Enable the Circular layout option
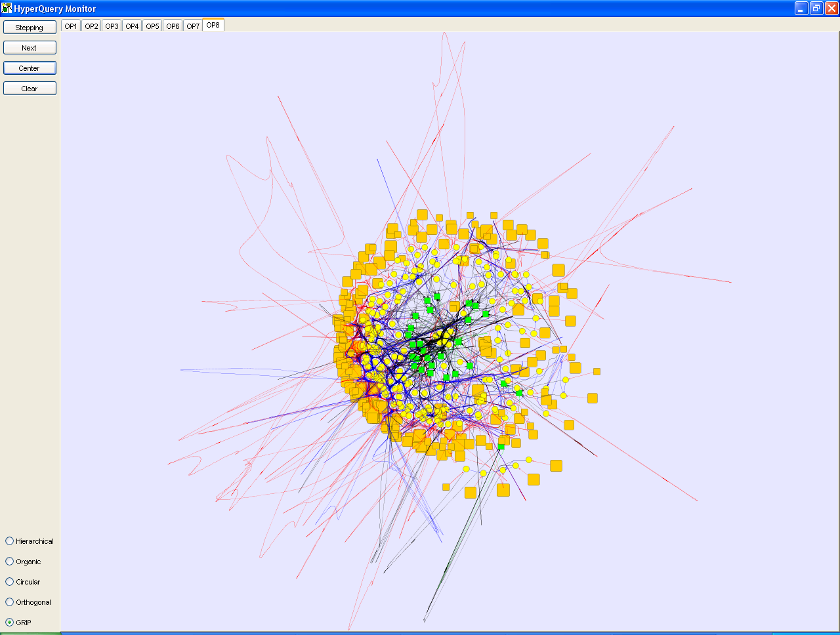 point(10,582)
